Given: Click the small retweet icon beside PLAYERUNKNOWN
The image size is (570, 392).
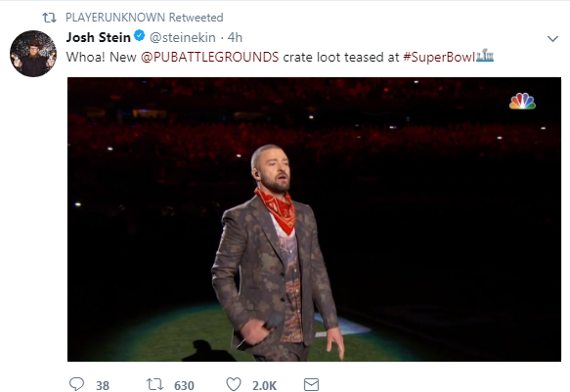Looking at the screenshot, I should (x=50, y=18).
